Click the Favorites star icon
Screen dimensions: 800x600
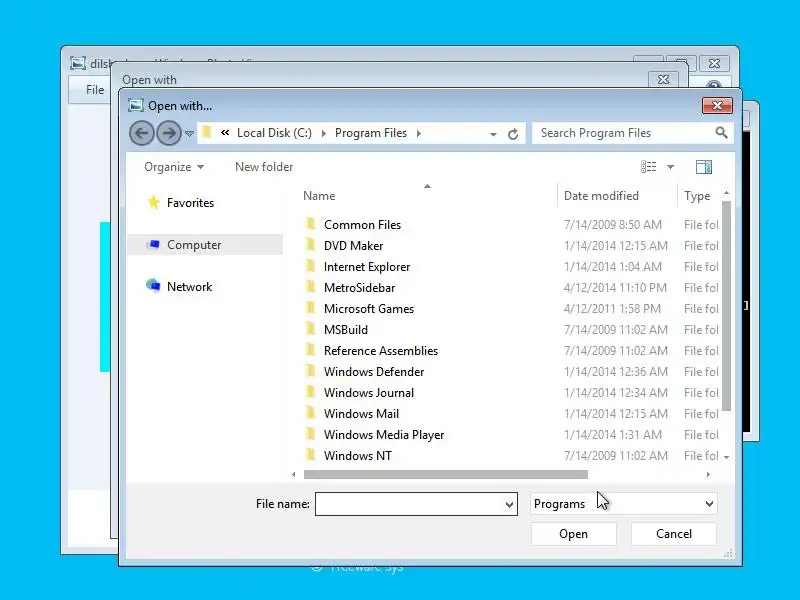pos(153,203)
